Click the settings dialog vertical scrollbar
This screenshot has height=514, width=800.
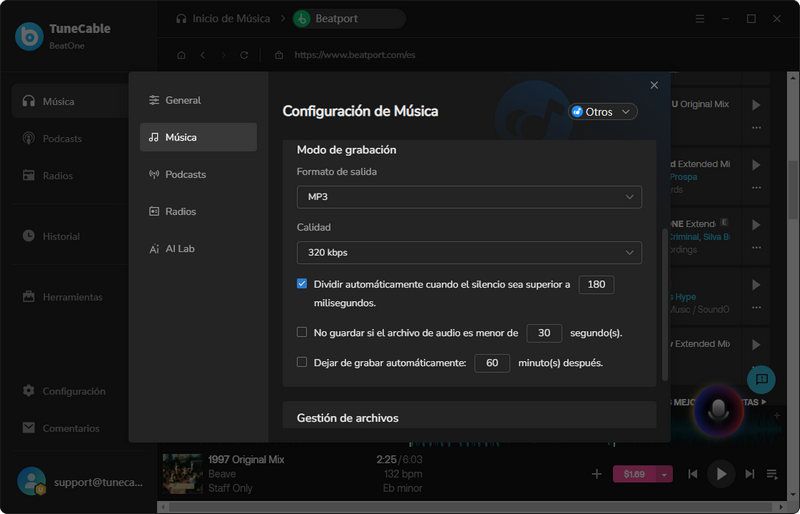pyautogui.click(x=664, y=304)
